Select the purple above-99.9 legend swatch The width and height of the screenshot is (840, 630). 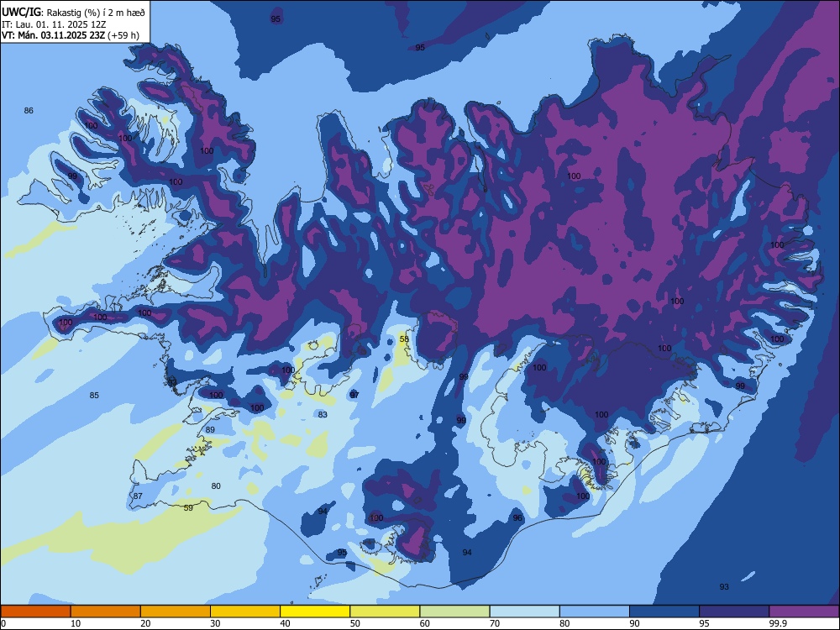804,612
